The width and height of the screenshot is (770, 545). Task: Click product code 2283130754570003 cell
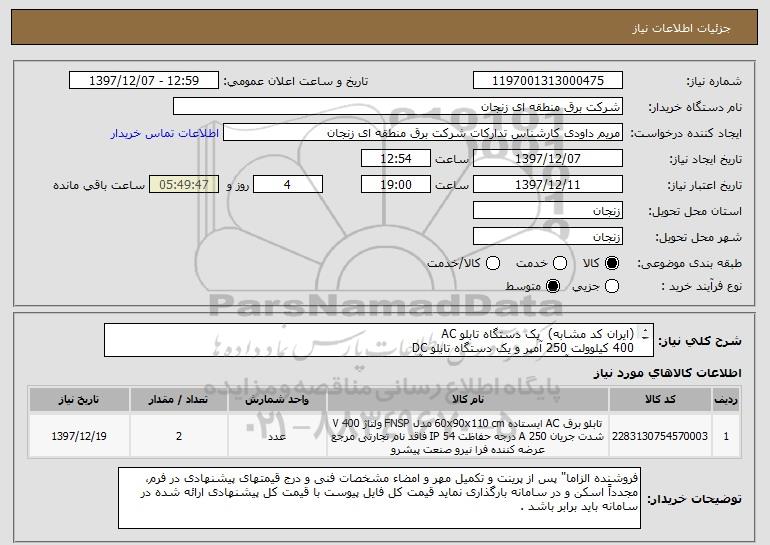tap(660, 436)
